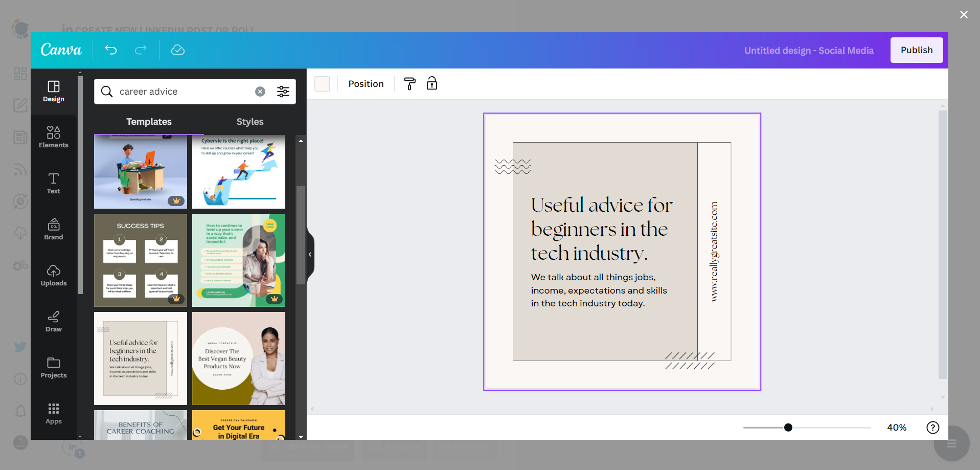This screenshot has width=980, height=470.
Task: Click the Publish button
Action: tap(916, 50)
